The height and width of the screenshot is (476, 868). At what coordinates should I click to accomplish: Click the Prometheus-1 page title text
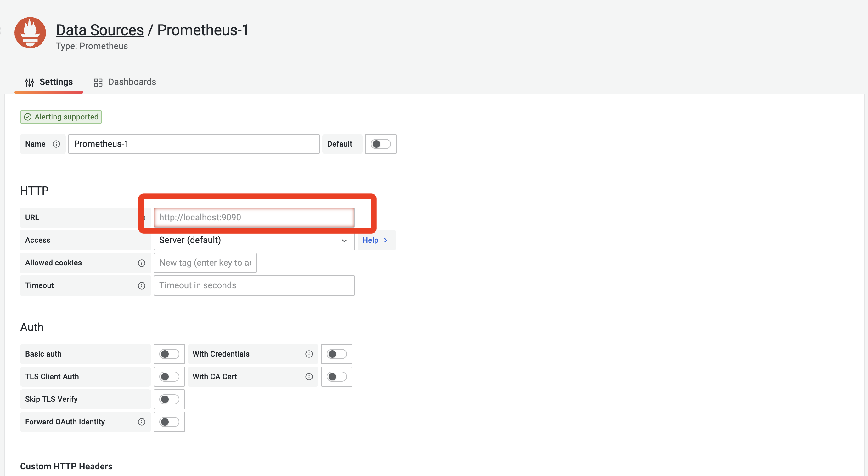coord(203,30)
